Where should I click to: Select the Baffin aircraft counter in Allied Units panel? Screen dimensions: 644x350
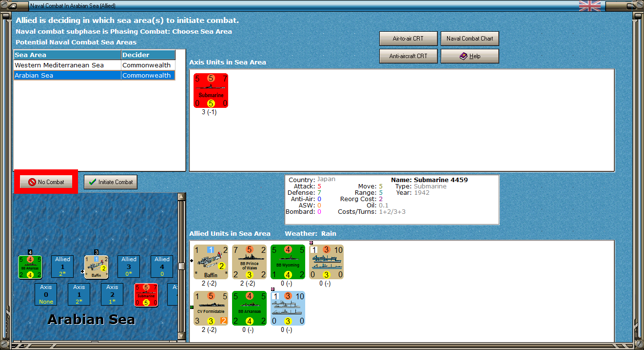pos(211,262)
